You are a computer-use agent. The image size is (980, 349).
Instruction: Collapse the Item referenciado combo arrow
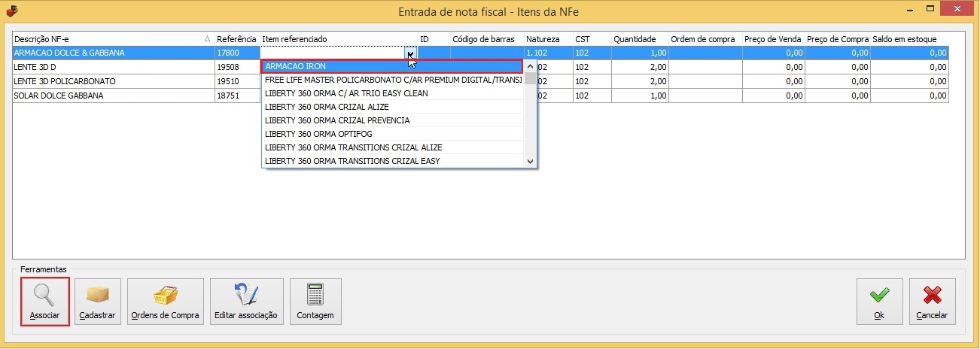[410, 53]
